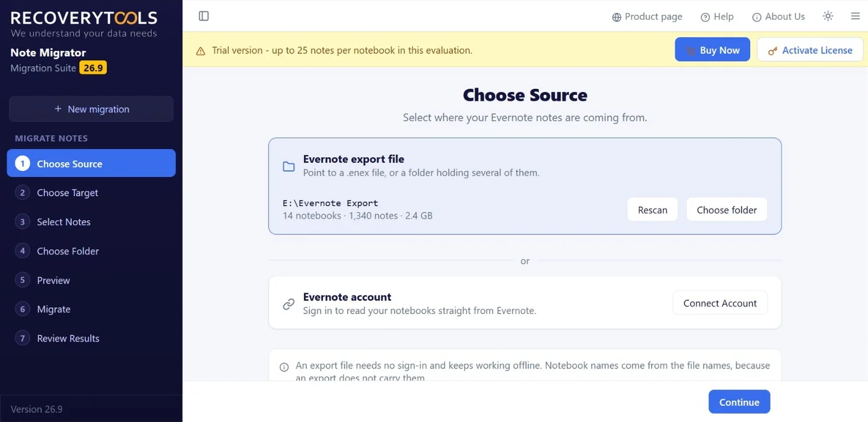
Task: Click Activate License label
Action: [x=817, y=50]
